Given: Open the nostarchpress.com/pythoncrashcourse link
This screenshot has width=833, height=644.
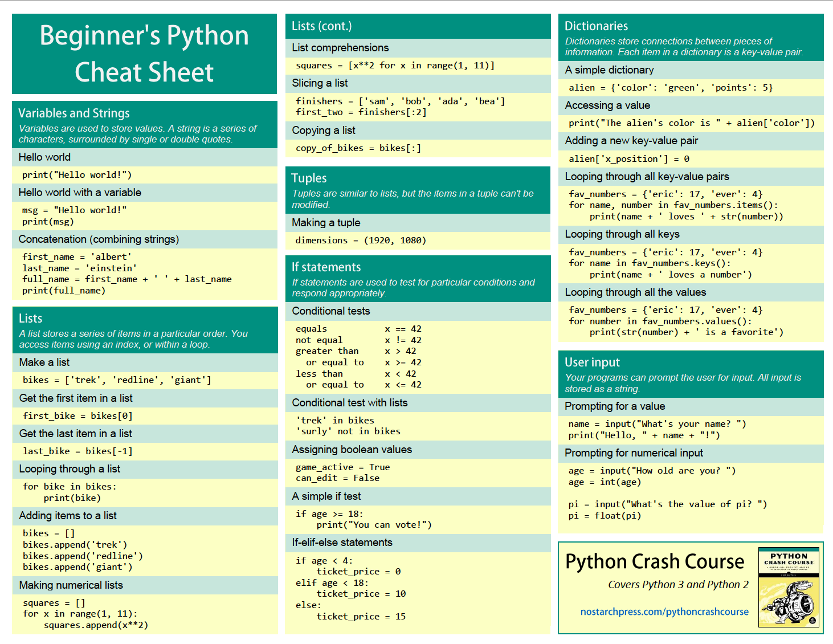Looking at the screenshot, I should coord(664,612).
